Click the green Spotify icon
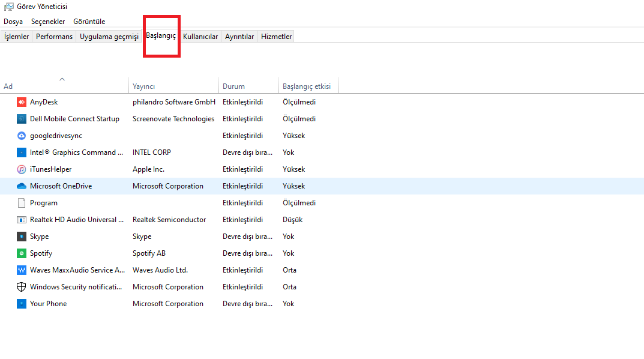 (x=22, y=253)
